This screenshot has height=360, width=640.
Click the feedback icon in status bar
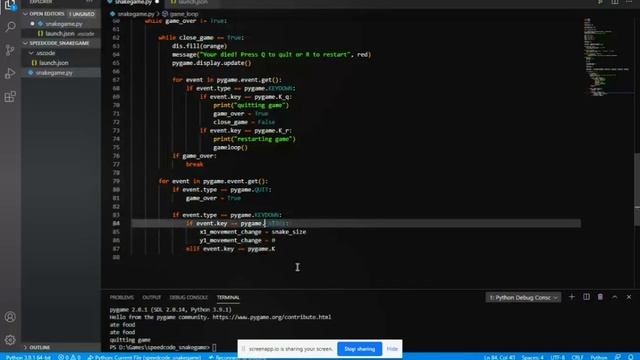(x=618, y=357)
